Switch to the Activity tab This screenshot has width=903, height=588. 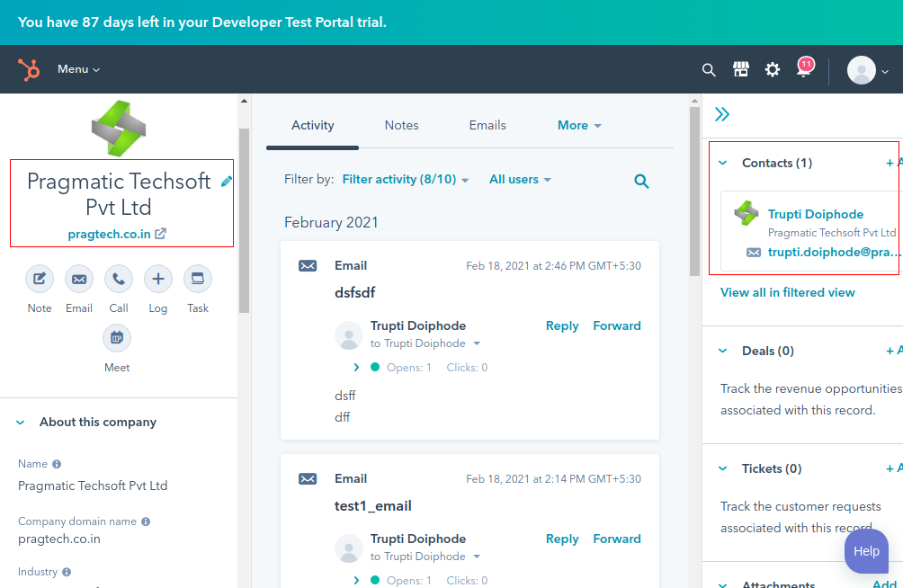(313, 126)
